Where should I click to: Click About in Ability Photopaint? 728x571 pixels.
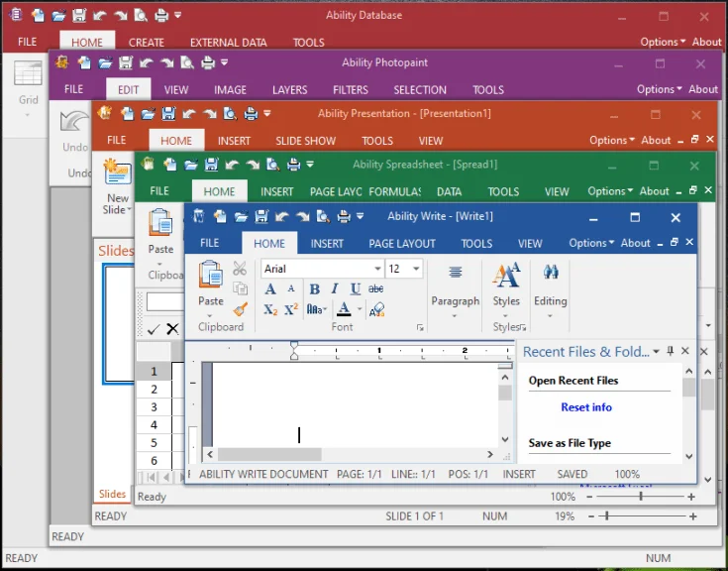point(703,89)
